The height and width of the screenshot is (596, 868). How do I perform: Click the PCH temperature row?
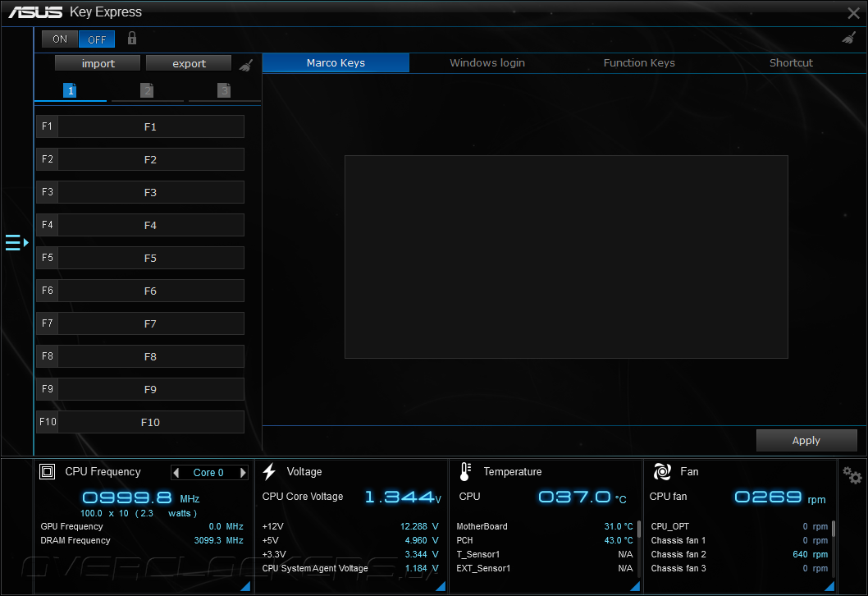coord(545,540)
